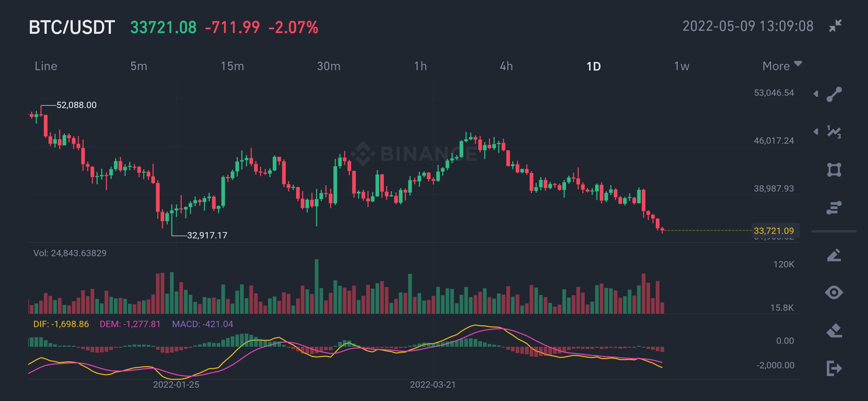Select the trend line drawing tool

tap(834, 94)
